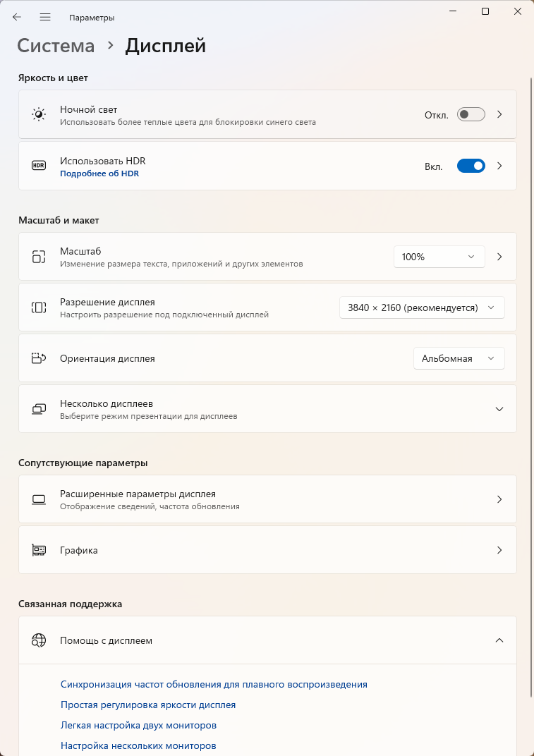Click the back arrow icon
534x756 pixels.
click(17, 17)
